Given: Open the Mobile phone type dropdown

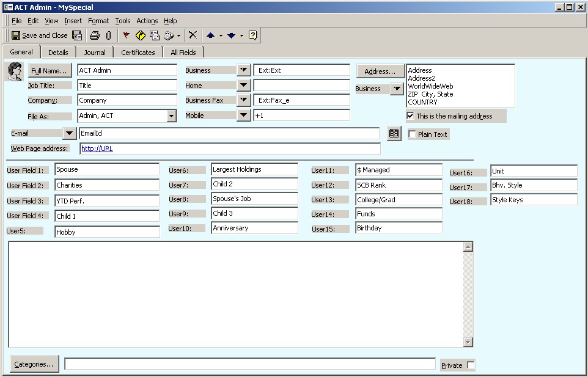Looking at the screenshot, I should (x=243, y=115).
